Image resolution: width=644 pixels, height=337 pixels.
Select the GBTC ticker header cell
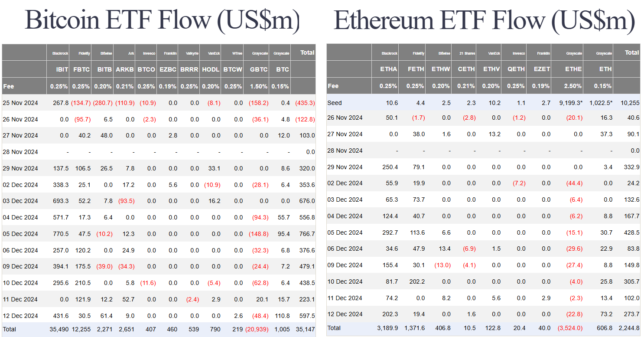coord(259,69)
